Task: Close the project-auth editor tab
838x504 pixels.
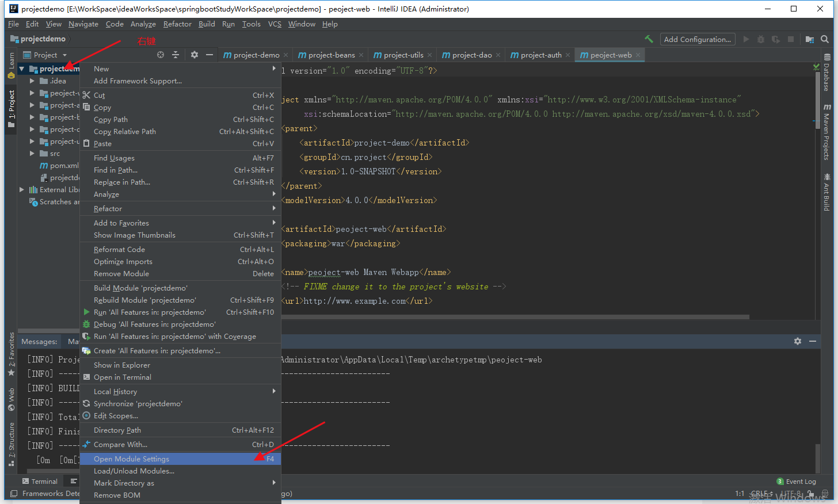Action: point(568,55)
